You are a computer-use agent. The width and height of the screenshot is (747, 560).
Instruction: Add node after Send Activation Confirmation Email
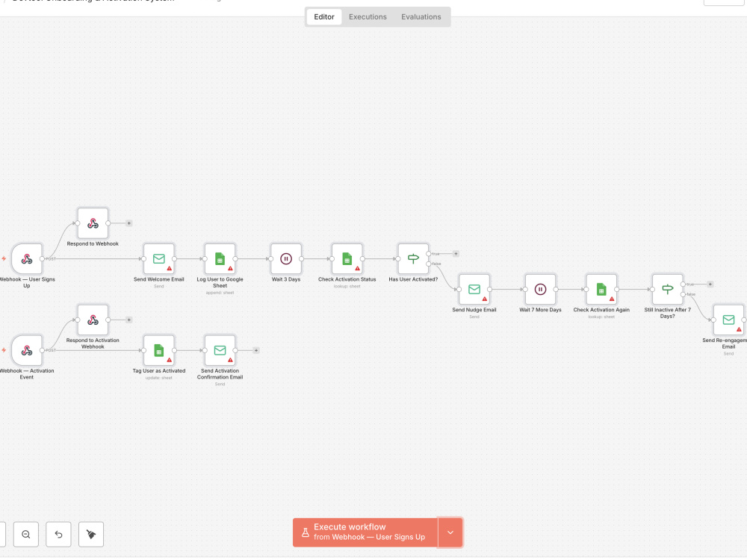pos(255,350)
